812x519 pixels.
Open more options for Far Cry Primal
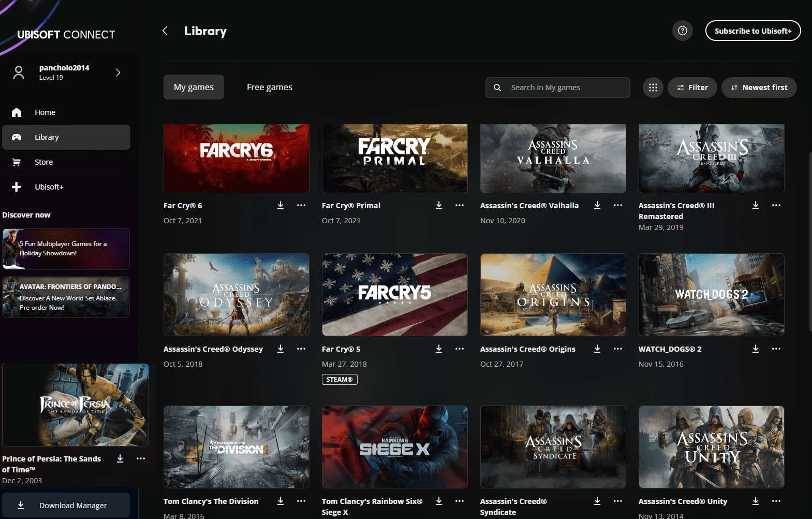pos(460,205)
